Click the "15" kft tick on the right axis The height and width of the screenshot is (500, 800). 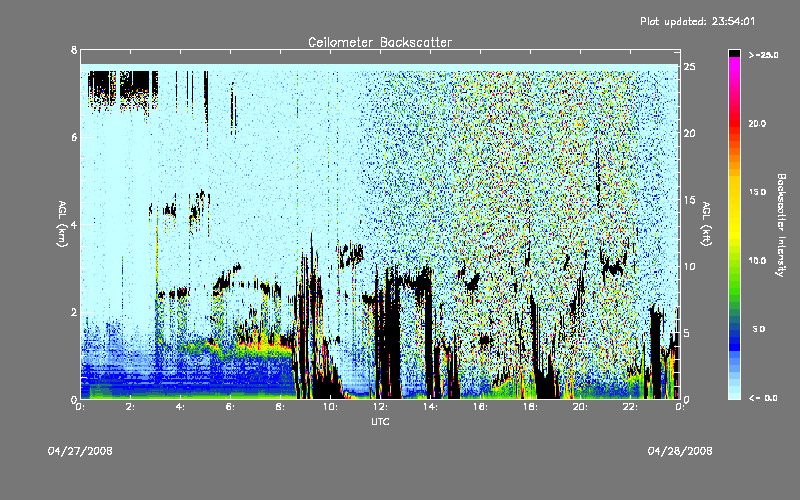pyautogui.click(x=690, y=199)
